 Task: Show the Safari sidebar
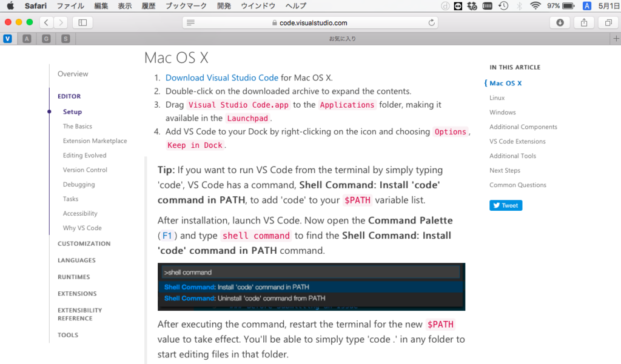82,22
